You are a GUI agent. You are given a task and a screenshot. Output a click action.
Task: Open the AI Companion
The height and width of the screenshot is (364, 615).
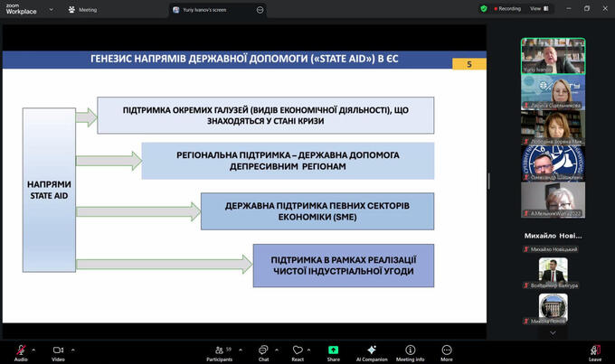pos(371,350)
